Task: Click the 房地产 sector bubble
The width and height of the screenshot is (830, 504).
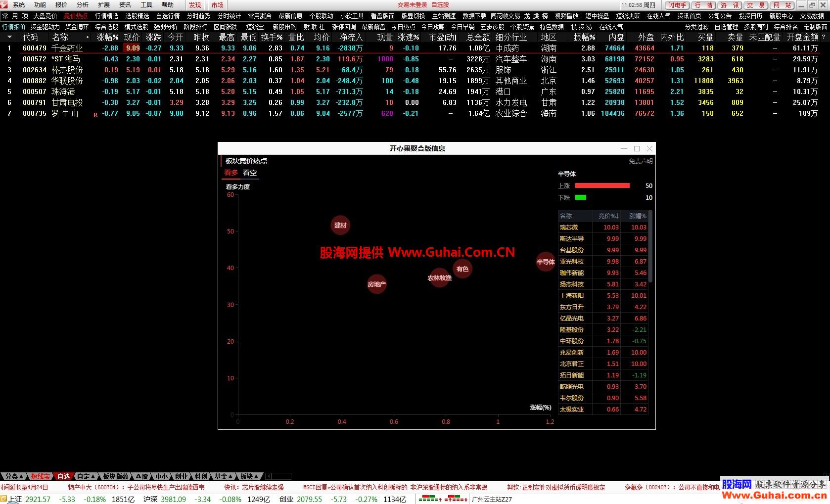Action: click(377, 284)
